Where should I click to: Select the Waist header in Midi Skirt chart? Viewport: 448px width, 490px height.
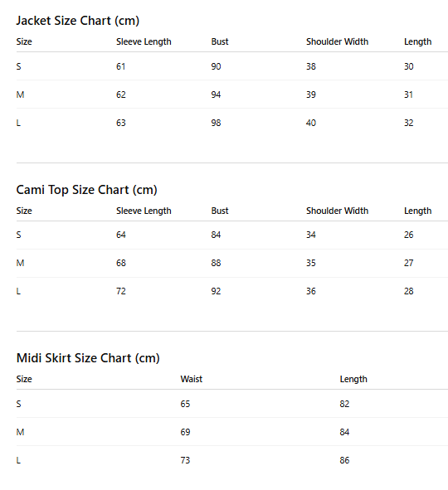(192, 379)
